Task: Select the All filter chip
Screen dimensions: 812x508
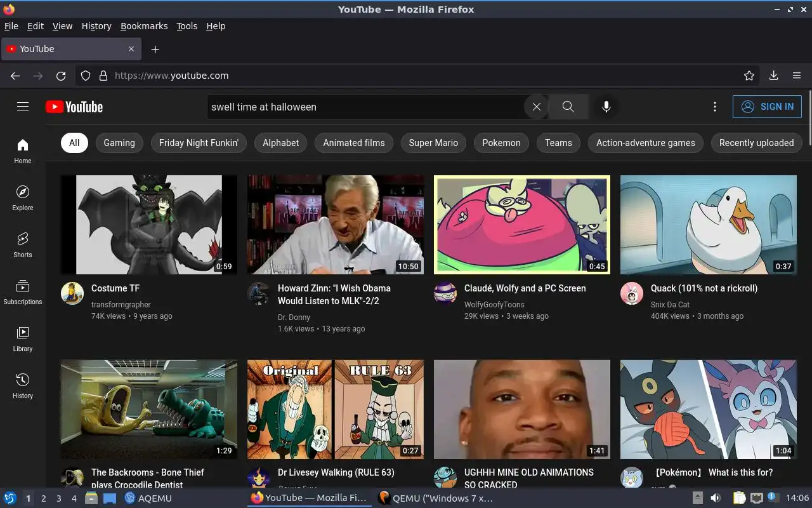Action: 74,143
